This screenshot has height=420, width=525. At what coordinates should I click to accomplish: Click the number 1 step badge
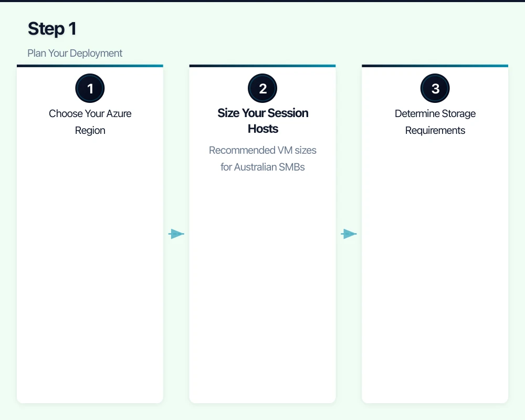click(90, 88)
